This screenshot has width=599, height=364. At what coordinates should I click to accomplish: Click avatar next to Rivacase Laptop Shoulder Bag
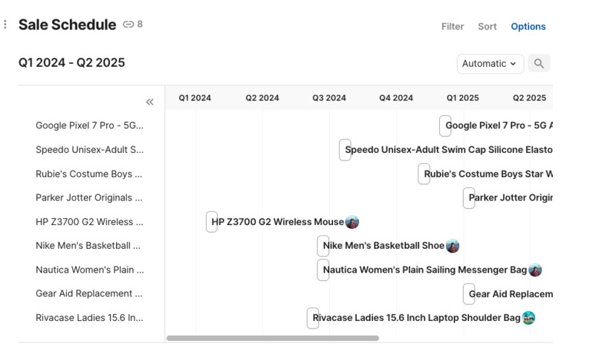(x=528, y=318)
